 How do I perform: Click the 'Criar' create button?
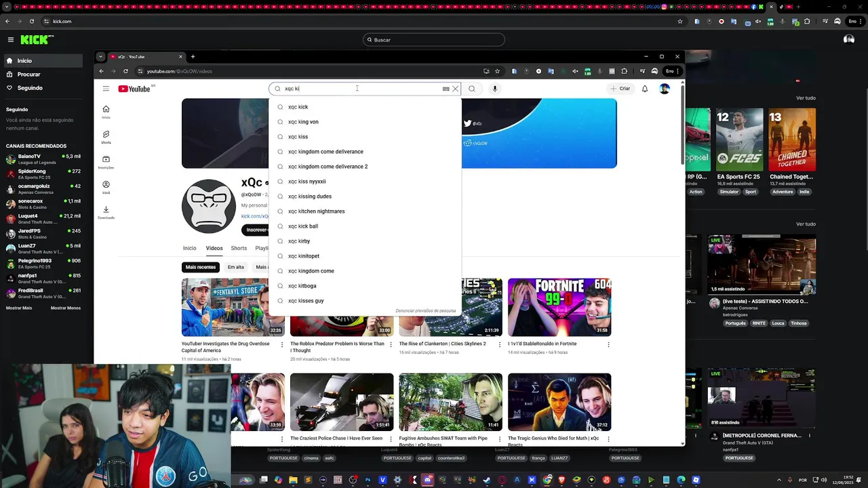coord(620,89)
